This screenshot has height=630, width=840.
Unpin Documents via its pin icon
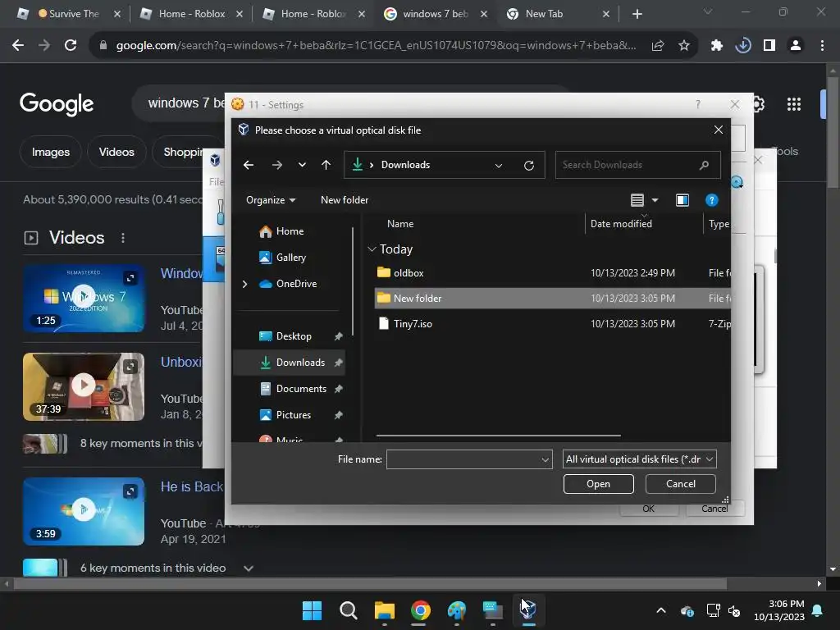pyautogui.click(x=338, y=389)
